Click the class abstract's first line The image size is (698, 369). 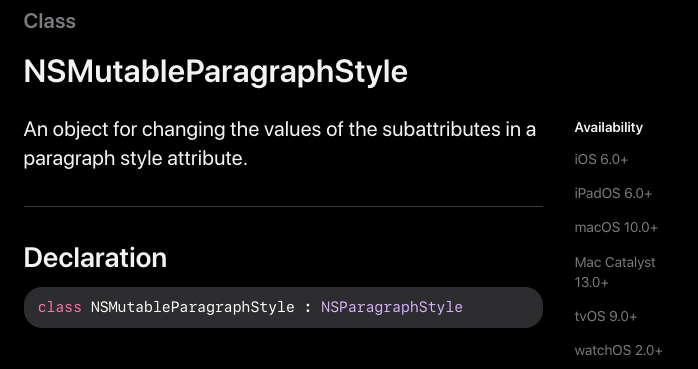280,130
